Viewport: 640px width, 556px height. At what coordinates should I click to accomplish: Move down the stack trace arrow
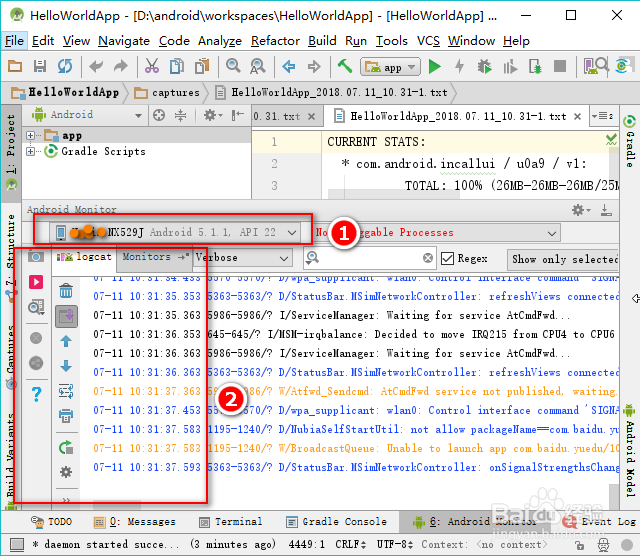pos(66,366)
